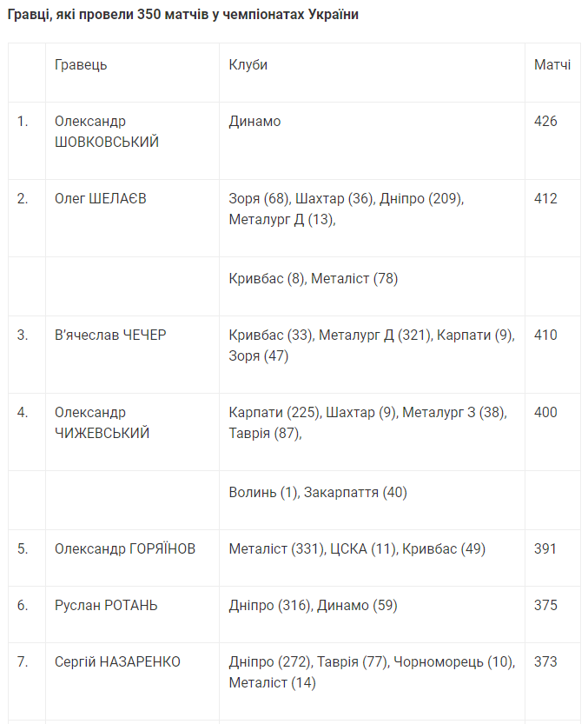588x724 pixels.
Task: Click player name В'ячеслав ЧЕЧЕР
Action: coord(110,335)
